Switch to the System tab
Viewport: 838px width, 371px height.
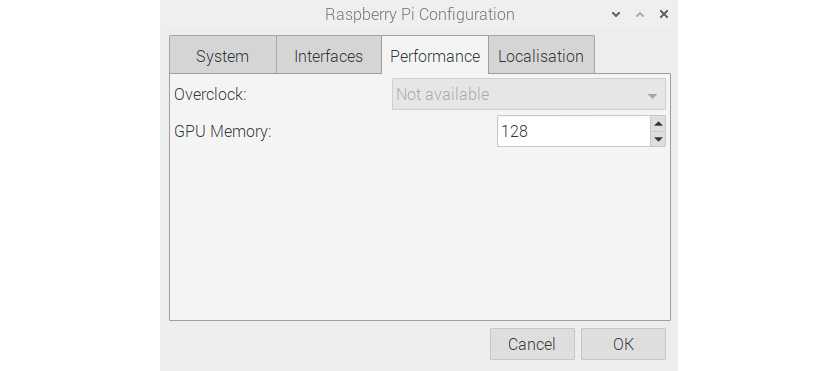click(222, 56)
